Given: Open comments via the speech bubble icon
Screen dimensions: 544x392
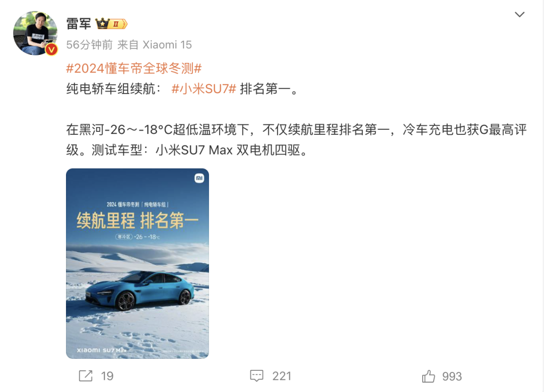Looking at the screenshot, I should click(257, 376).
